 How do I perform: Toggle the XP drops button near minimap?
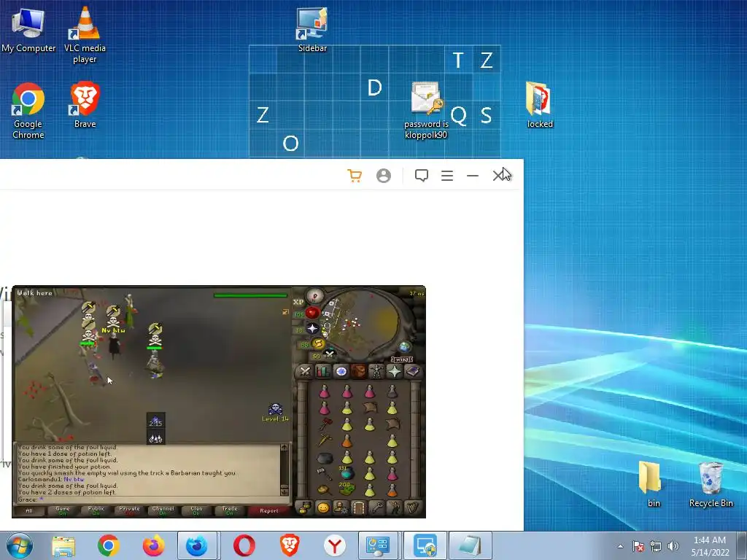click(298, 302)
